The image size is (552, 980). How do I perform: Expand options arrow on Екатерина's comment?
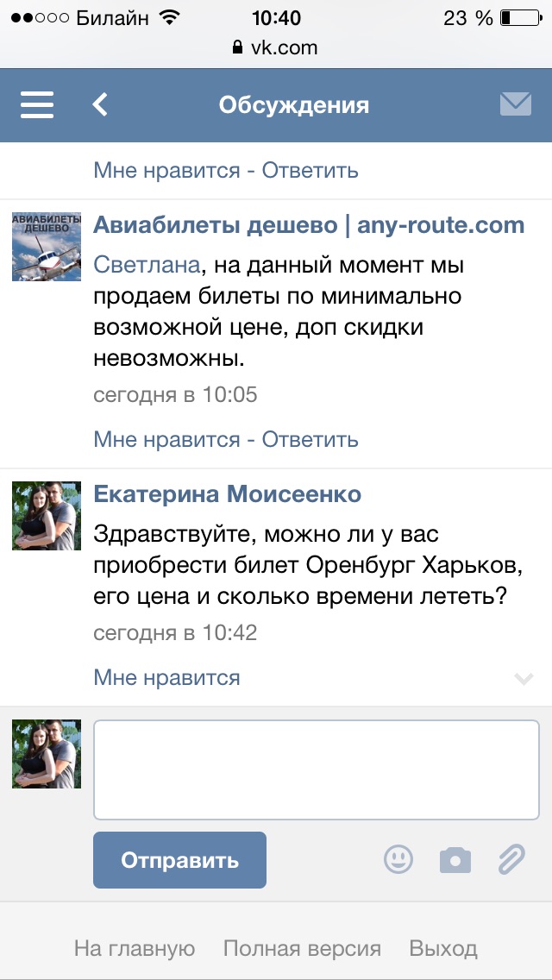tap(524, 678)
